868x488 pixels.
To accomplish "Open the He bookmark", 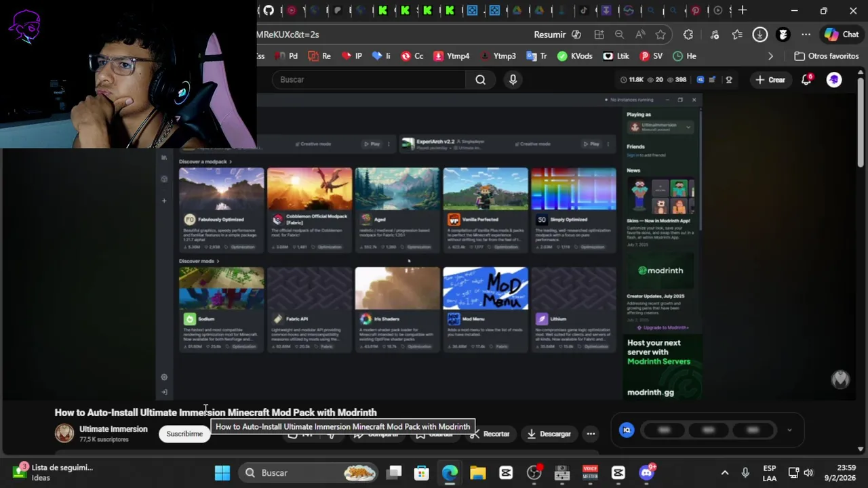I will (x=684, y=56).
